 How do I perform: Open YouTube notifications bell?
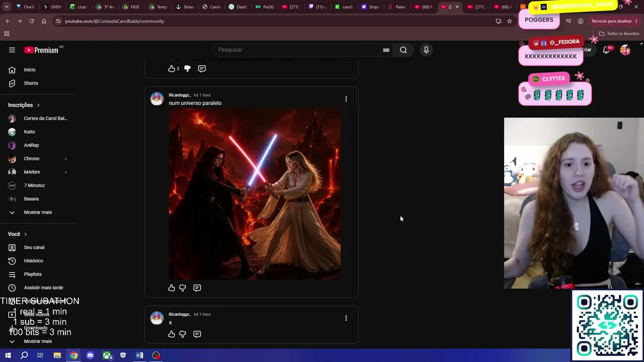coord(606,50)
